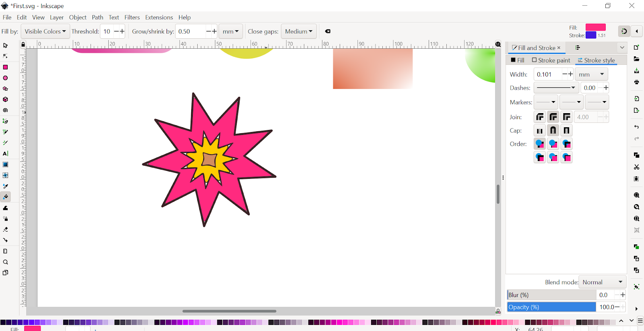
Task: Select the Measure tool
Action: click(x=5, y=251)
